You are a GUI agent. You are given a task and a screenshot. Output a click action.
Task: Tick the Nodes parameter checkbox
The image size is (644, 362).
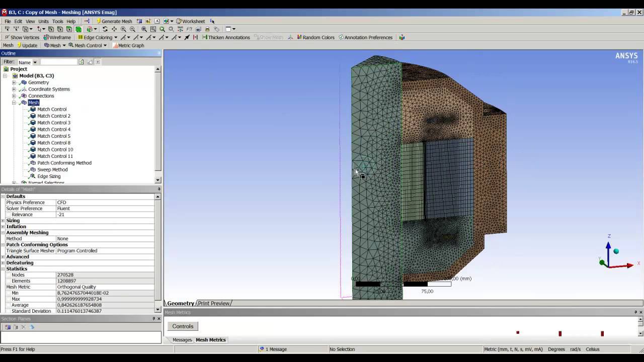coord(9,275)
